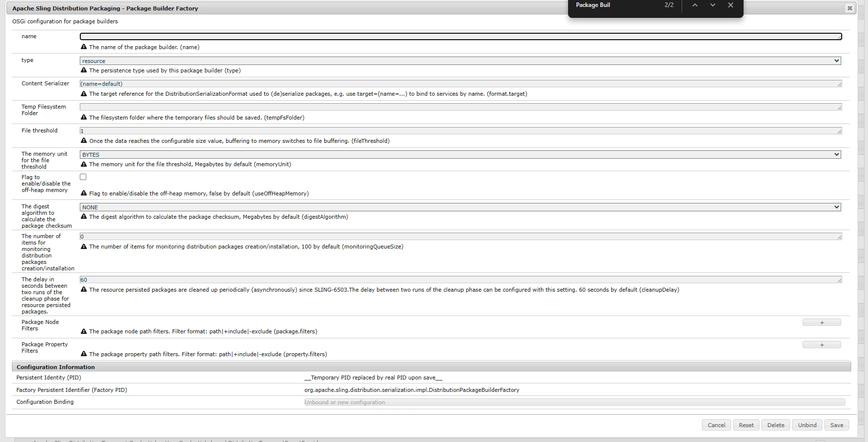
Task: Add a Package Property Filters entry
Action: pos(822,345)
